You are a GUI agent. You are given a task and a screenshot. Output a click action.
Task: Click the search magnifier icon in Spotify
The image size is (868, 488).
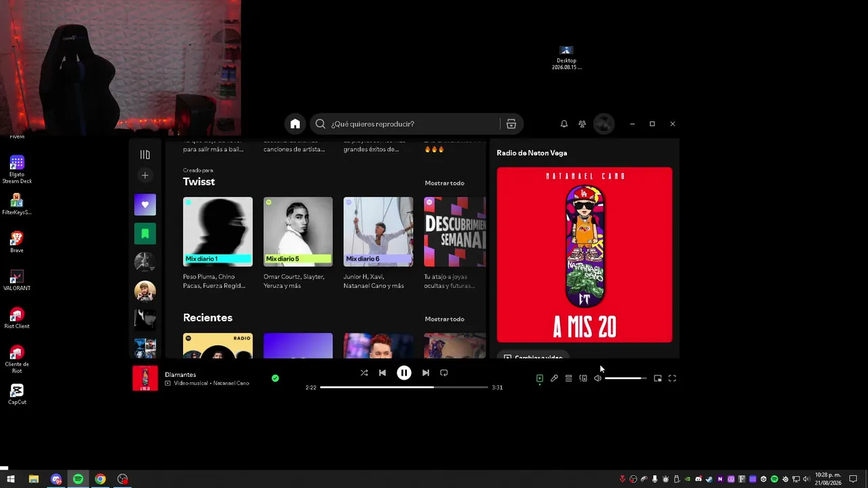coord(321,124)
